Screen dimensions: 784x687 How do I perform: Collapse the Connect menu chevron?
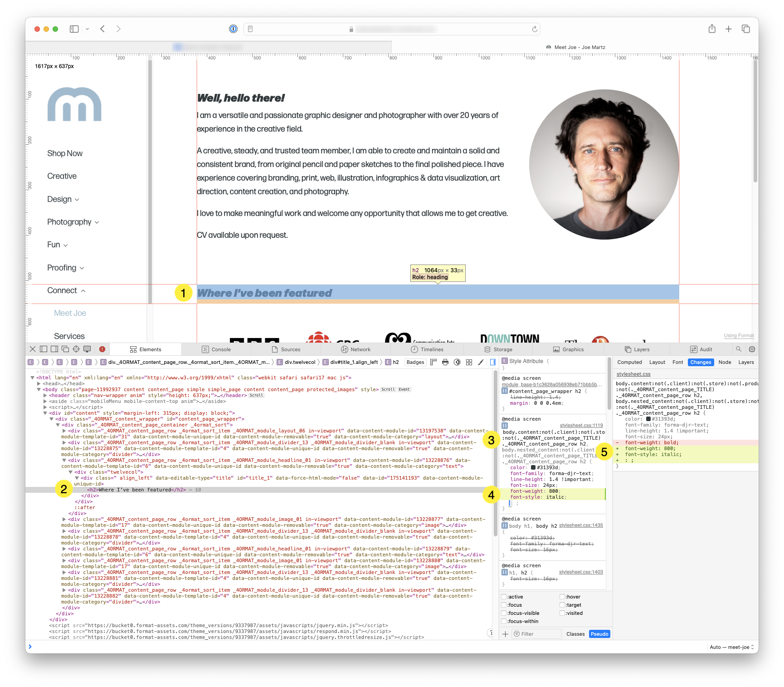point(83,291)
